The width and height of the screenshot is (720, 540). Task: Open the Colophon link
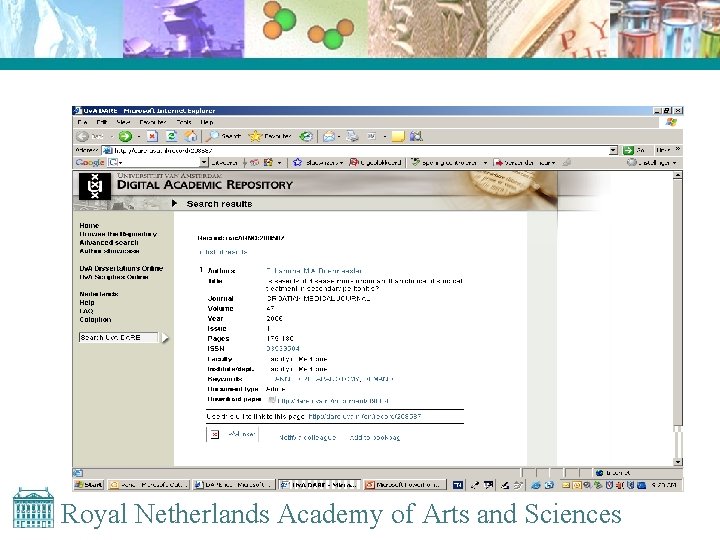pyautogui.click(x=95, y=320)
